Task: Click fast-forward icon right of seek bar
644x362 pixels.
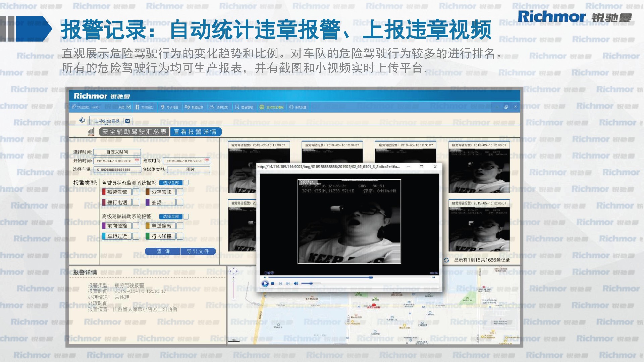Action: coord(433,277)
